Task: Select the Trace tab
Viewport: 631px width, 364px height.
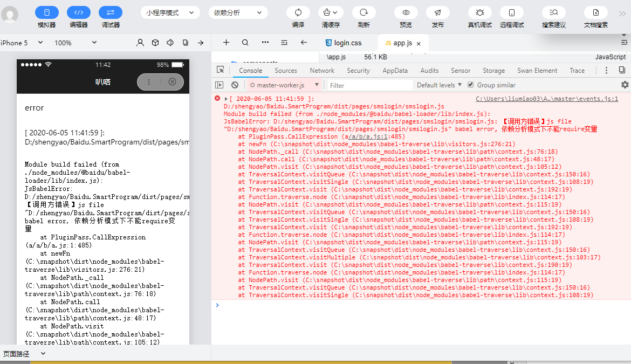Action: (577, 71)
